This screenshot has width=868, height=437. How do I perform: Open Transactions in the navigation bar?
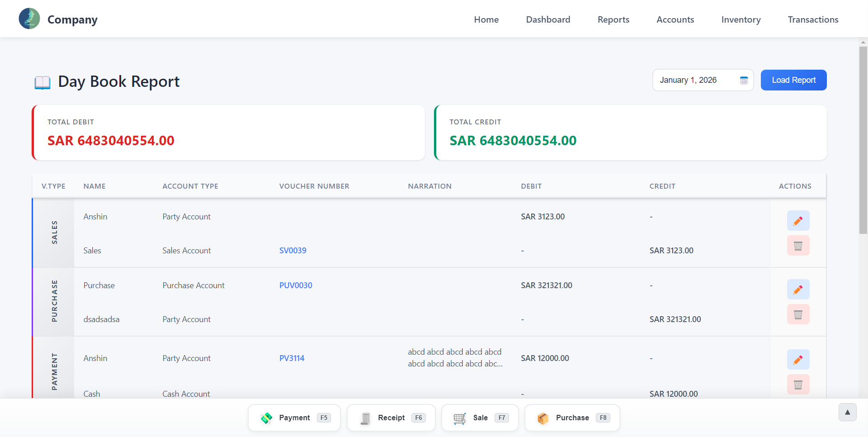pyautogui.click(x=813, y=19)
